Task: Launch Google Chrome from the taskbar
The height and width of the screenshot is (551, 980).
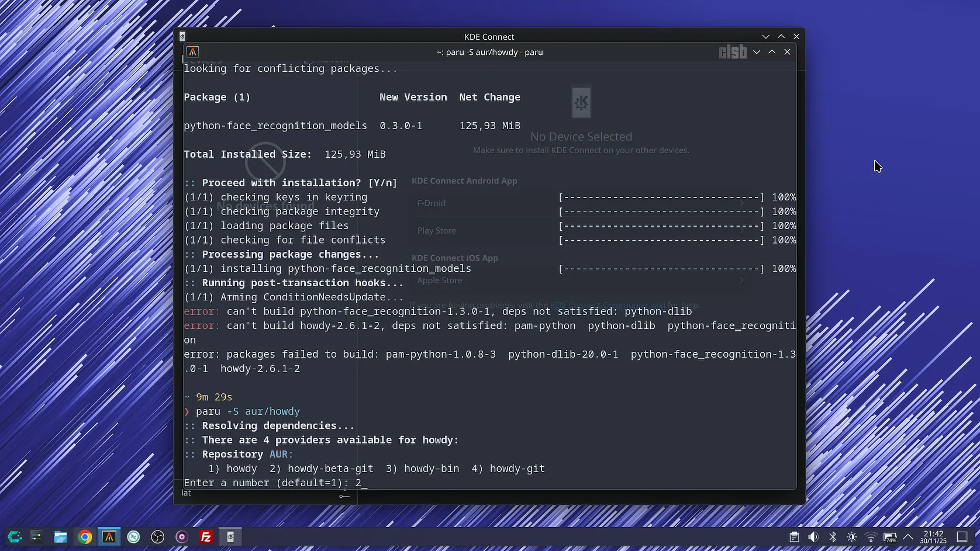Action: (85, 537)
